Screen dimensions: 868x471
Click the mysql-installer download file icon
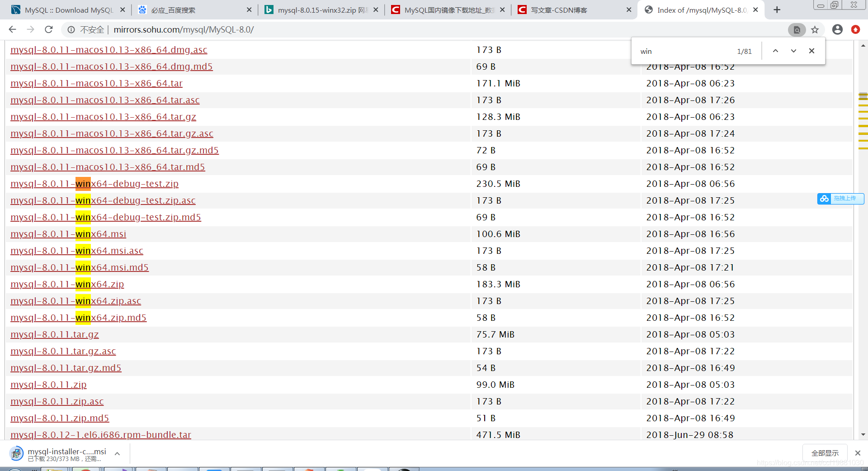click(16, 453)
